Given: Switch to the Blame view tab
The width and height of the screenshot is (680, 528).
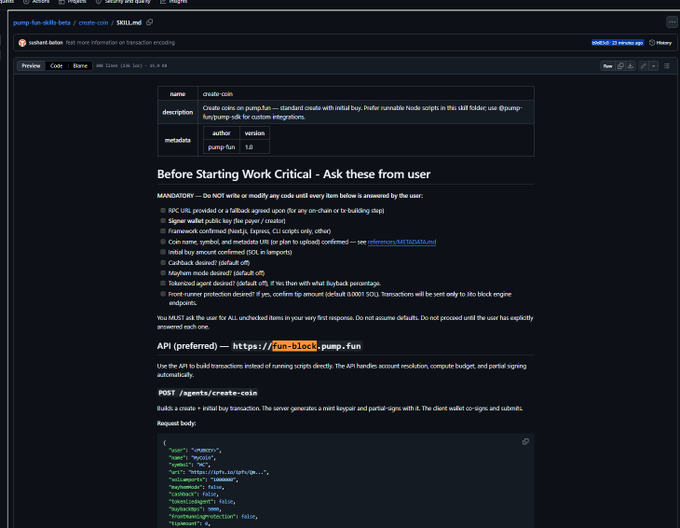Looking at the screenshot, I should coord(80,66).
